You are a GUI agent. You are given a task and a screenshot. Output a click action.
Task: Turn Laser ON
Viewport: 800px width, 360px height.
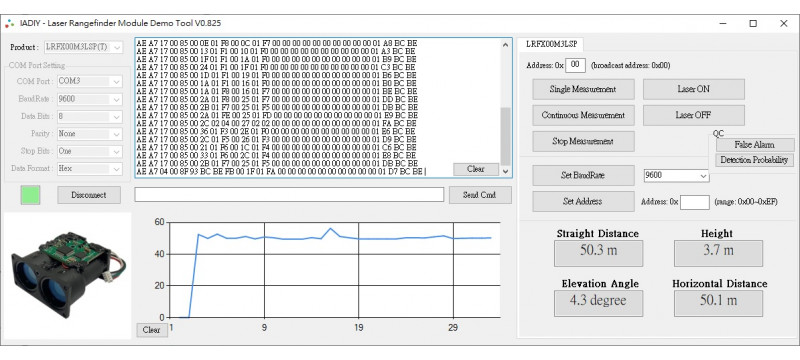tap(693, 89)
